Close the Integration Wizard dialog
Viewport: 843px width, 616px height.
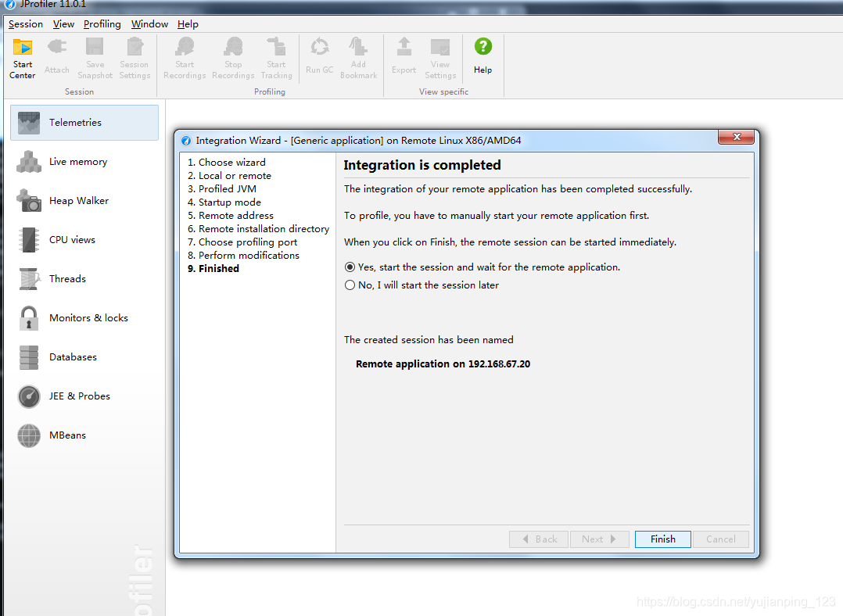click(x=737, y=137)
